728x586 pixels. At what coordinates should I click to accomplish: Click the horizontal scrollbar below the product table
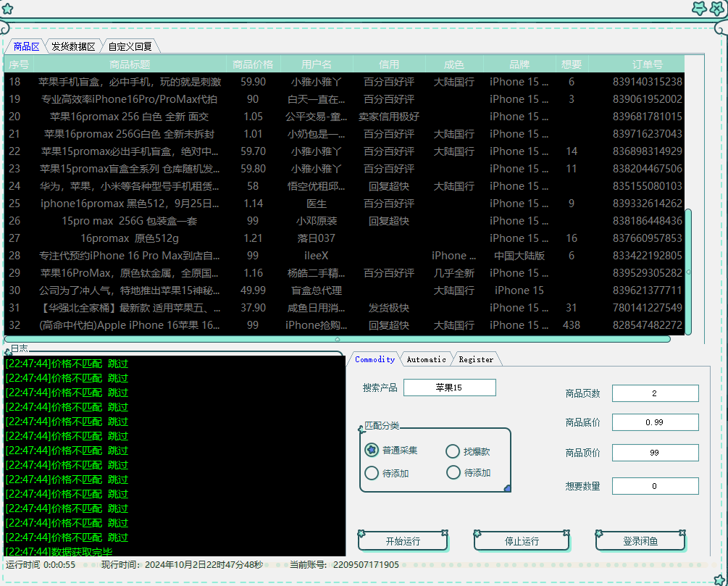[x=337, y=339]
